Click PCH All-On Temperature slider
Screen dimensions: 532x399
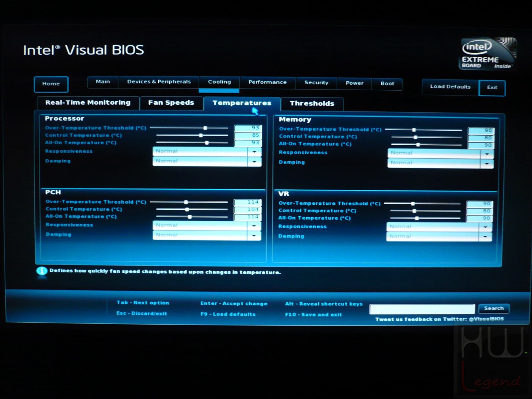[192, 217]
